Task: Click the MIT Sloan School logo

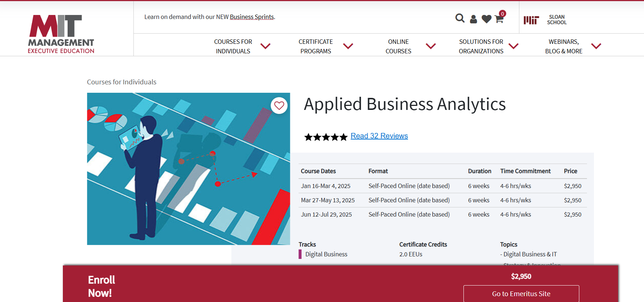Action: (545, 20)
